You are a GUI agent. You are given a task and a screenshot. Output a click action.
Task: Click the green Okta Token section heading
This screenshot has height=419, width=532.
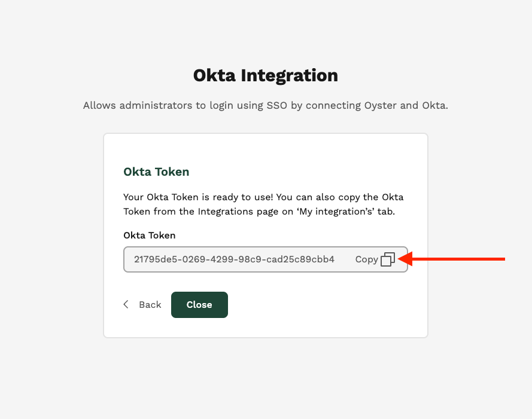click(156, 172)
